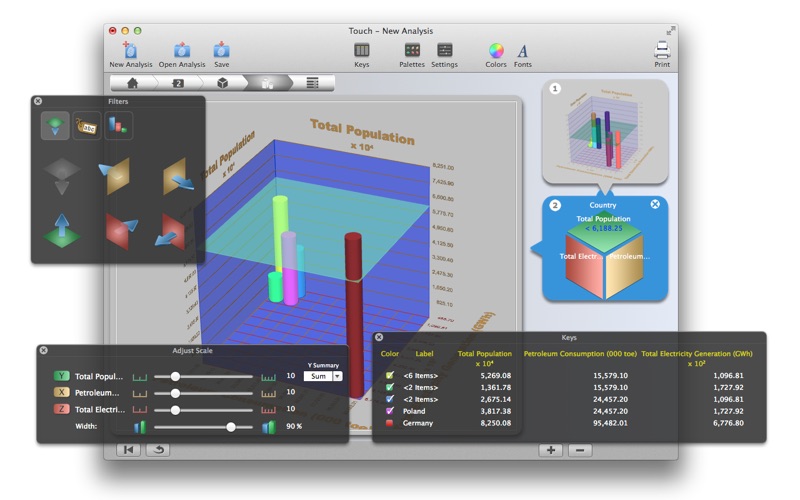Image resolution: width=800 pixels, height=500 pixels.
Task: Select the cube step in the breadcrumb
Action: coord(222,83)
